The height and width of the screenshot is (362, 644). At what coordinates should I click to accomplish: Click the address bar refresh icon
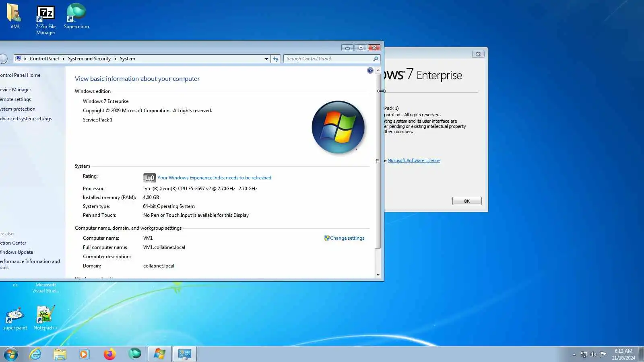tap(276, 59)
